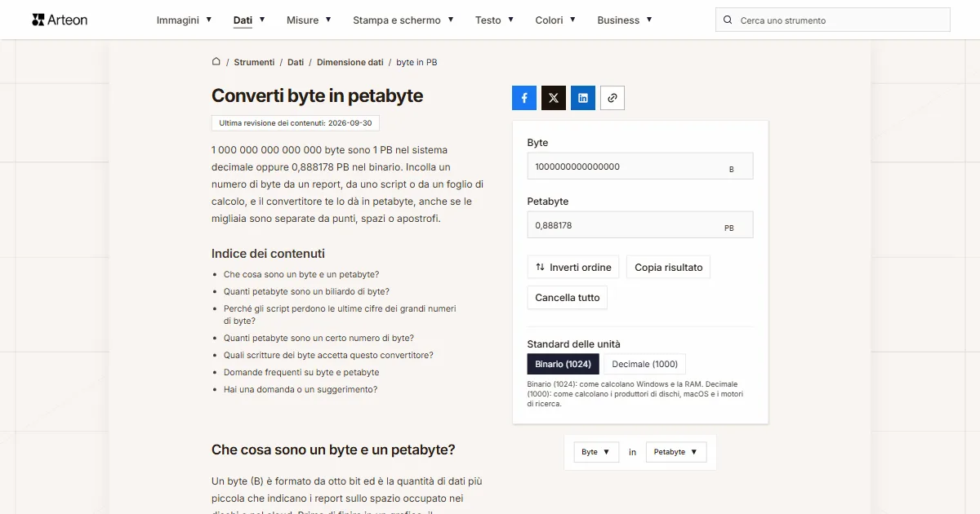980x514 pixels.
Task: Click the Arteon logo
Action: tap(60, 20)
